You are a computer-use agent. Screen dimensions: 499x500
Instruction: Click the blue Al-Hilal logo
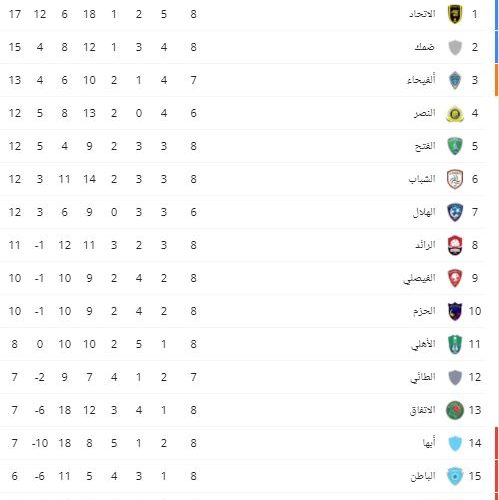[455, 212]
